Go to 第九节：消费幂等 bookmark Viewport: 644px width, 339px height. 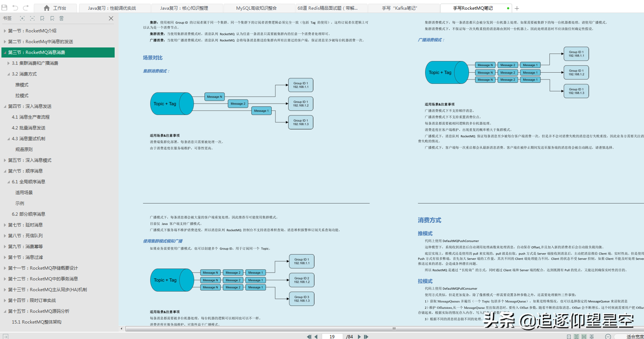click(x=26, y=247)
